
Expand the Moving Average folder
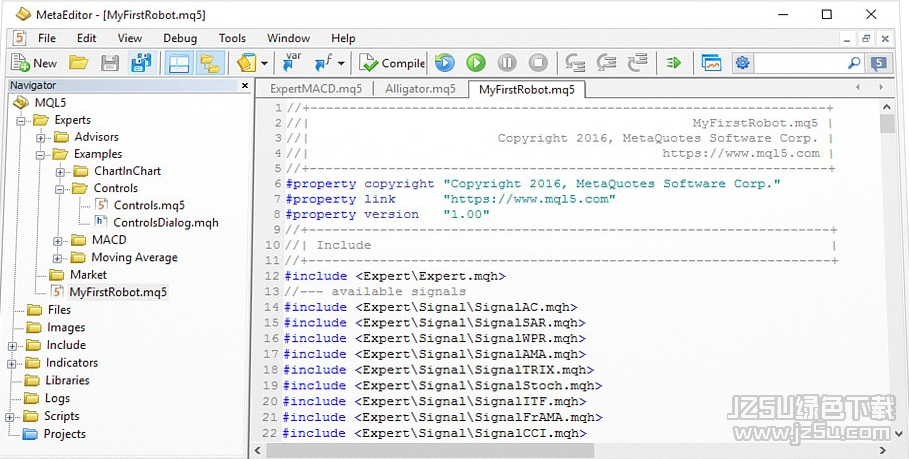57,258
